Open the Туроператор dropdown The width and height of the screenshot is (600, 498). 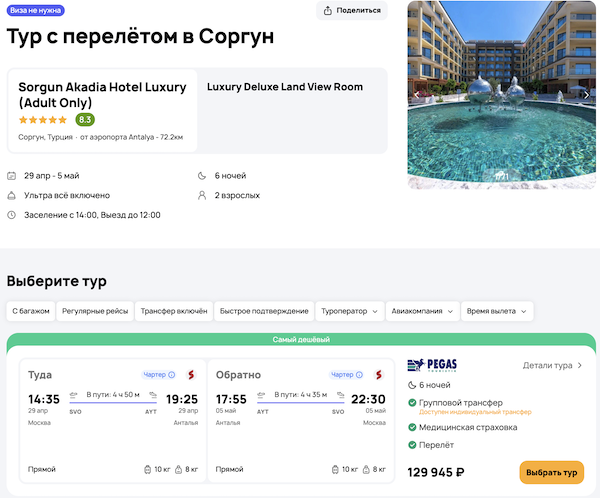click(x=350, y=311)
